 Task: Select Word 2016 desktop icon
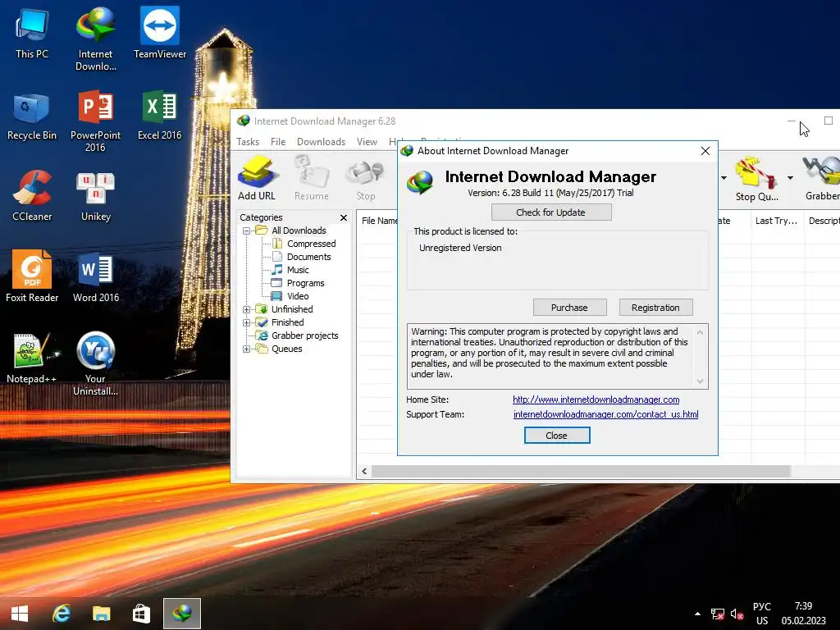tap(95, 277)
